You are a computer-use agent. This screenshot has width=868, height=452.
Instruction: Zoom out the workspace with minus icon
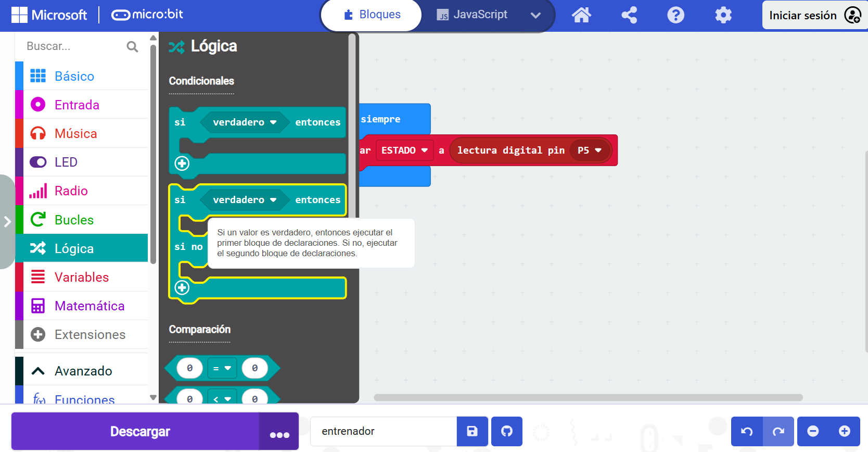813,431
